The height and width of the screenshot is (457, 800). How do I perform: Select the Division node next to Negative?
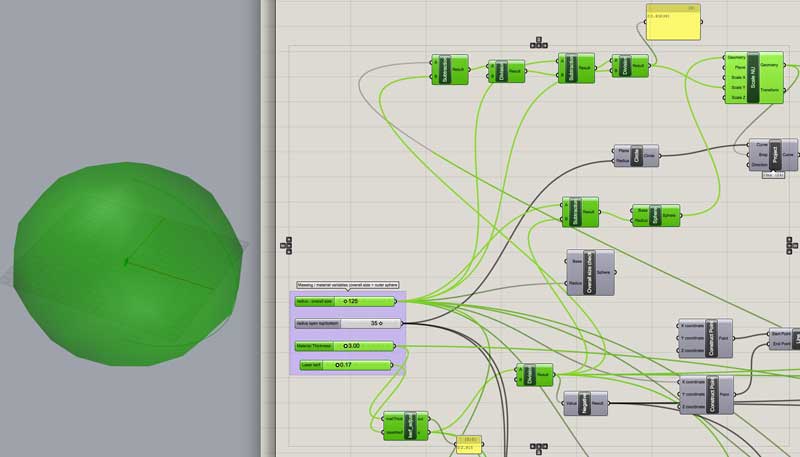pos(534,375)
